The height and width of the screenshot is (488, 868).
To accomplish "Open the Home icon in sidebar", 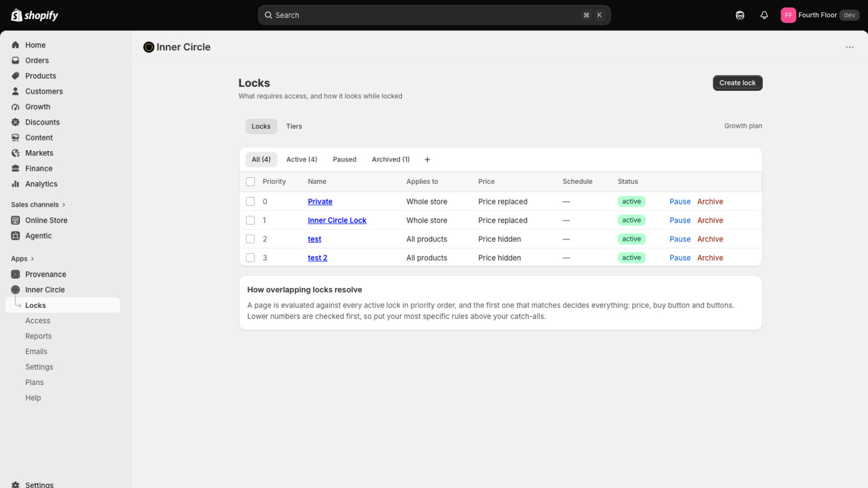I will pyautogui.click(x=16, y=45).
